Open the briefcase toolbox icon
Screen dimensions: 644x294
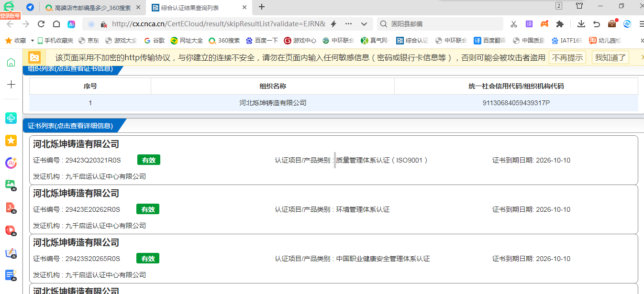(612, 23)
